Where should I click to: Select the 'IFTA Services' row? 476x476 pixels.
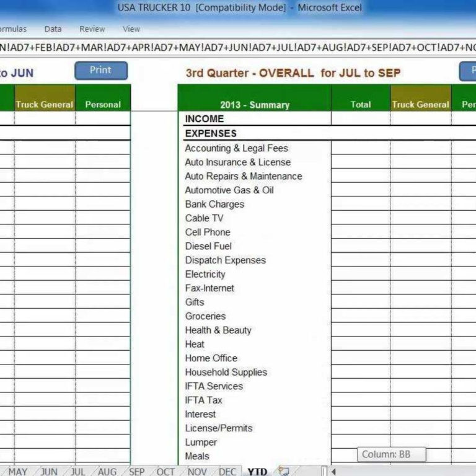coord(214,386)
